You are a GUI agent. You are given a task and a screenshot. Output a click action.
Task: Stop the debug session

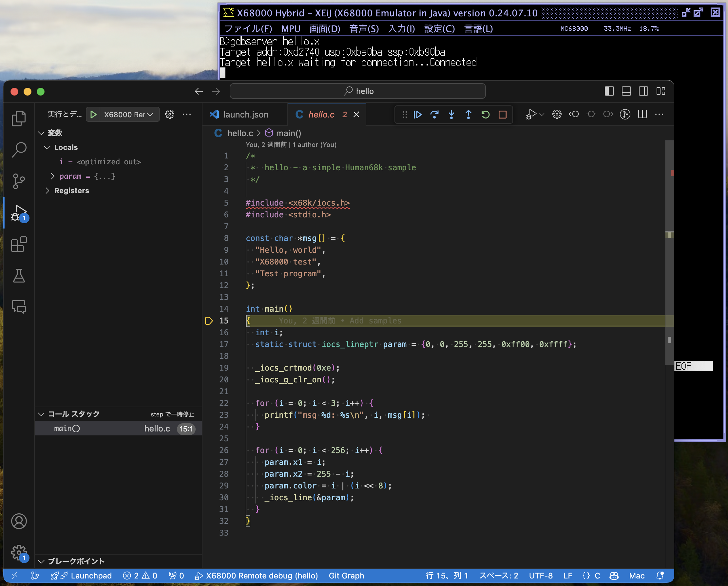[502, 115]
